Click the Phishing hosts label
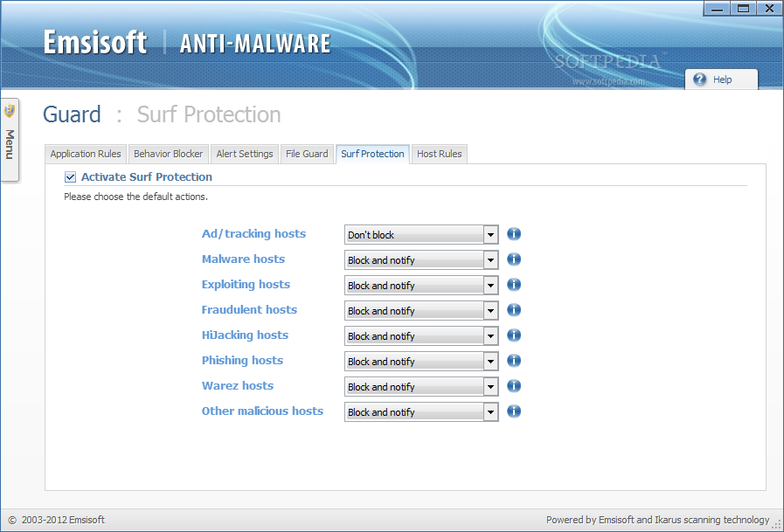 [242, 361]
